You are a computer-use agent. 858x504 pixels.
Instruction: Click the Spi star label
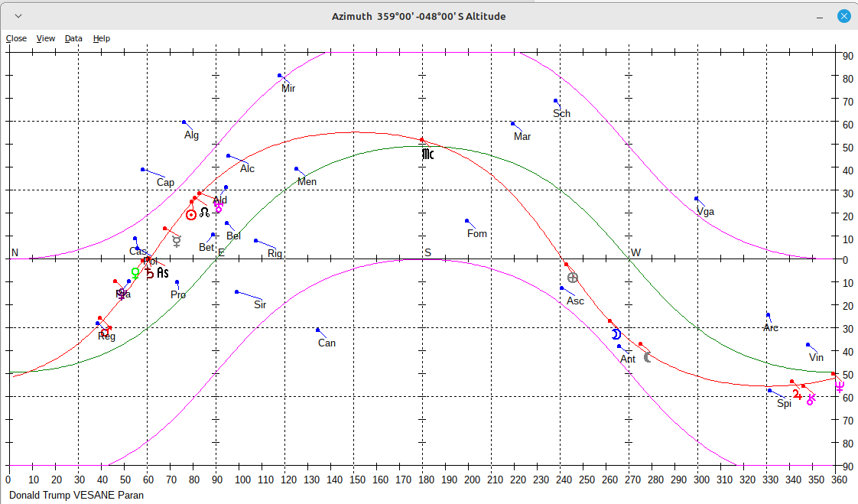click(x=784, y=404)
